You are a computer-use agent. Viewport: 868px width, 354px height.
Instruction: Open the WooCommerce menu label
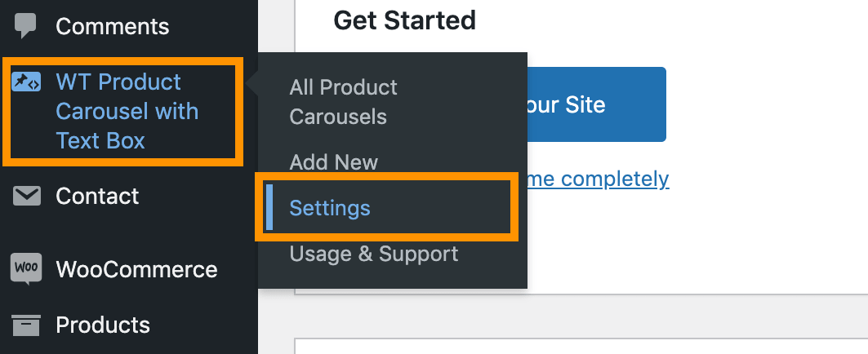pyautogui.click(x=136, y=269)
